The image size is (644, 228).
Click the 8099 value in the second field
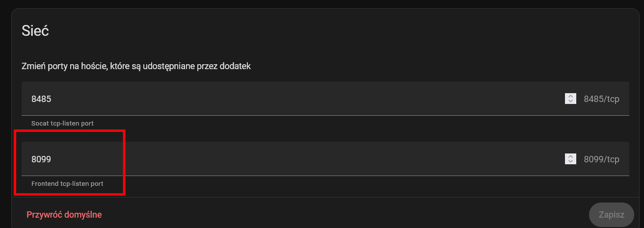(41, 159)
